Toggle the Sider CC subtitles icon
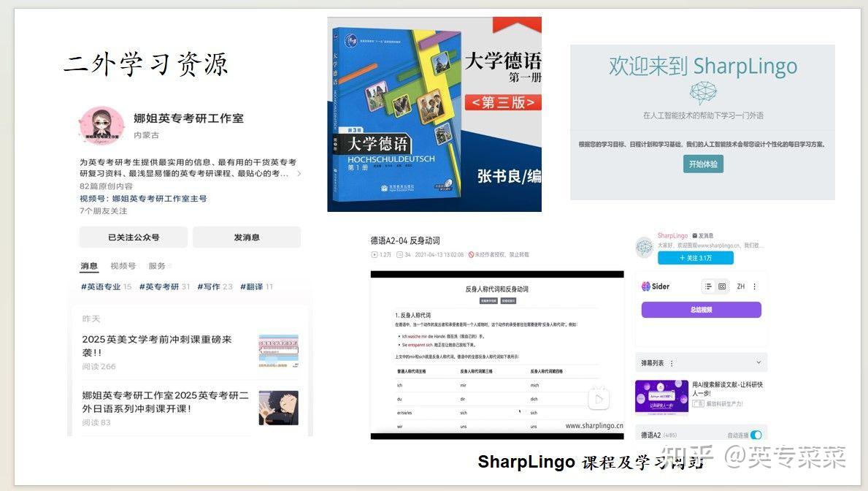Screen dimensions: 868x491 (722, 286)
